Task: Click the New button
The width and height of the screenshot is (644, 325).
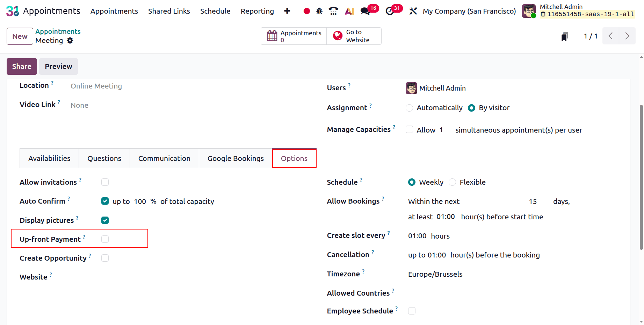Action: pos(20,36)
